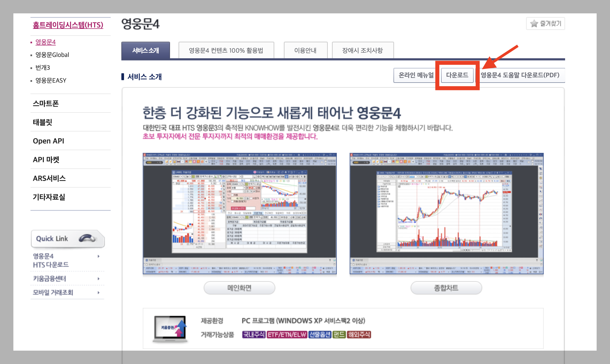Click the 다운로드 button
Screen dimensions: 610x364
click(457, 75)
